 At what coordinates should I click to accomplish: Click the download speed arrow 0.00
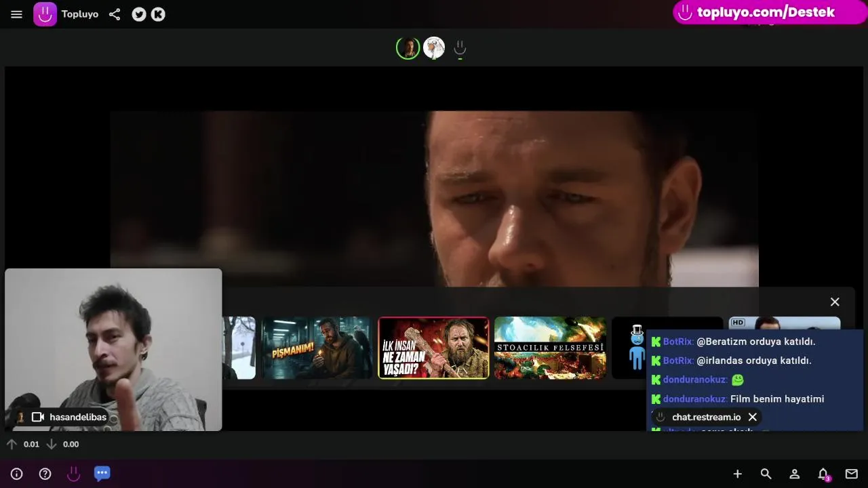[x=51, y=444]
